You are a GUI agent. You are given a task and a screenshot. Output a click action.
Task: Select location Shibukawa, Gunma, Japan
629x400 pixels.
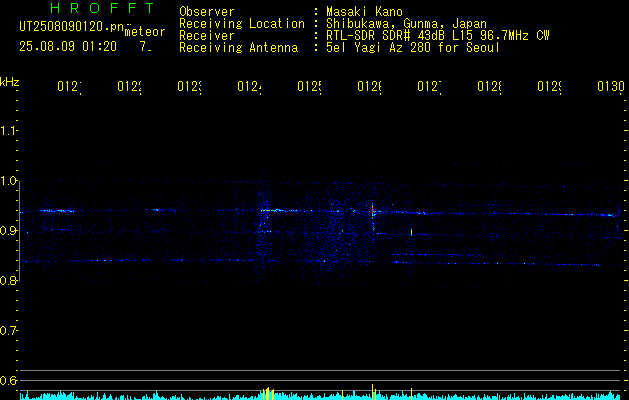point(406,24)
